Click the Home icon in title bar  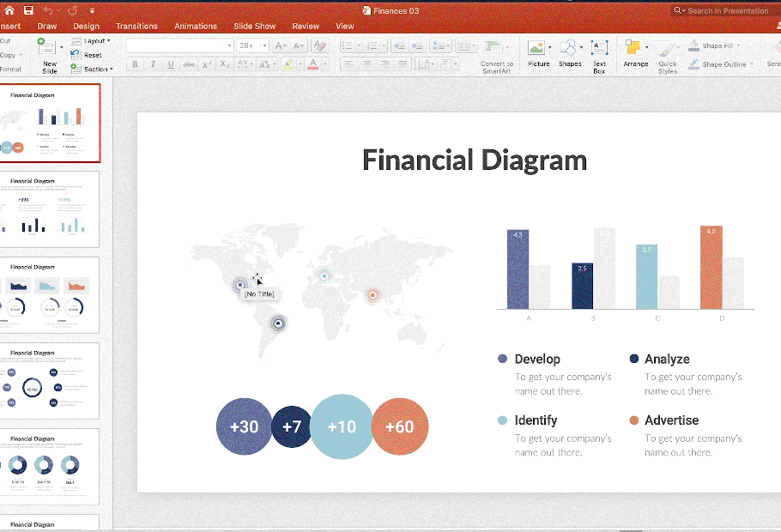(9, 10)
